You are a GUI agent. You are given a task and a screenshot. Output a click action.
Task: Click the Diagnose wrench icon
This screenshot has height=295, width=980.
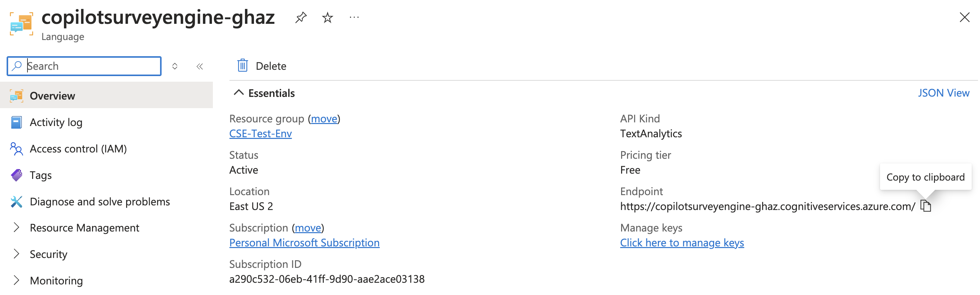16,201
